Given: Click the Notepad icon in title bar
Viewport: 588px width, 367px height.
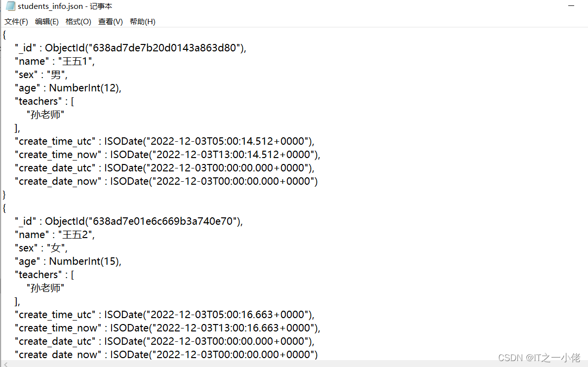Looking at the screenshot, I should (x=10, y=6).
